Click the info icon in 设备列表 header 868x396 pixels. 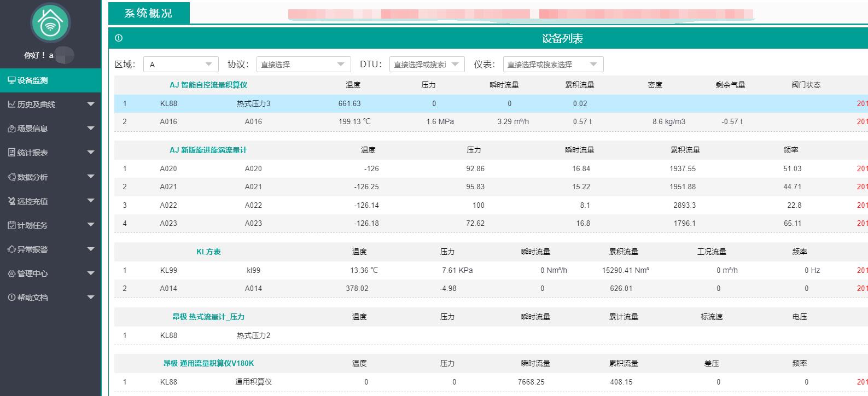click(119, 38)
